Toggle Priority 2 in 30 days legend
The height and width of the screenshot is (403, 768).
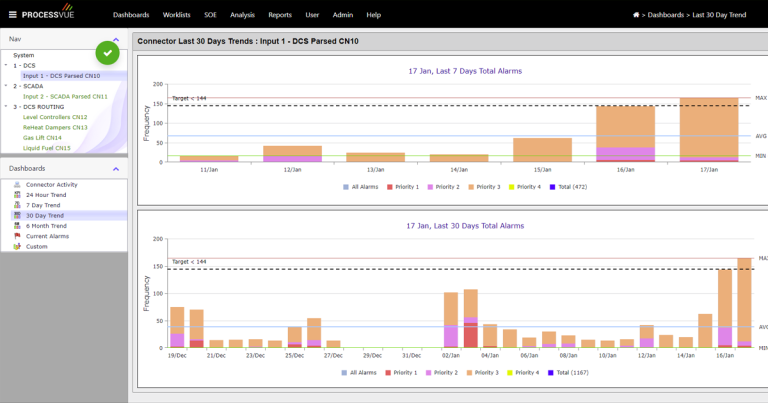pos(442,373)
